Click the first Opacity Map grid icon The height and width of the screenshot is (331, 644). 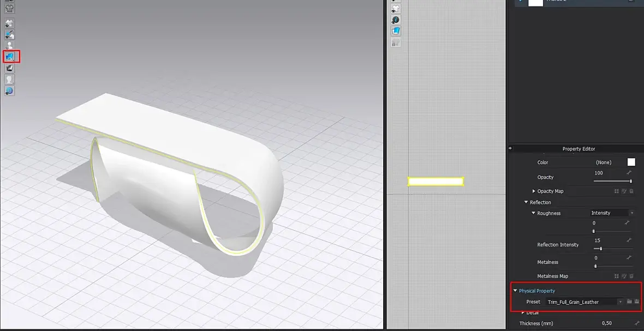pos(616,191)
